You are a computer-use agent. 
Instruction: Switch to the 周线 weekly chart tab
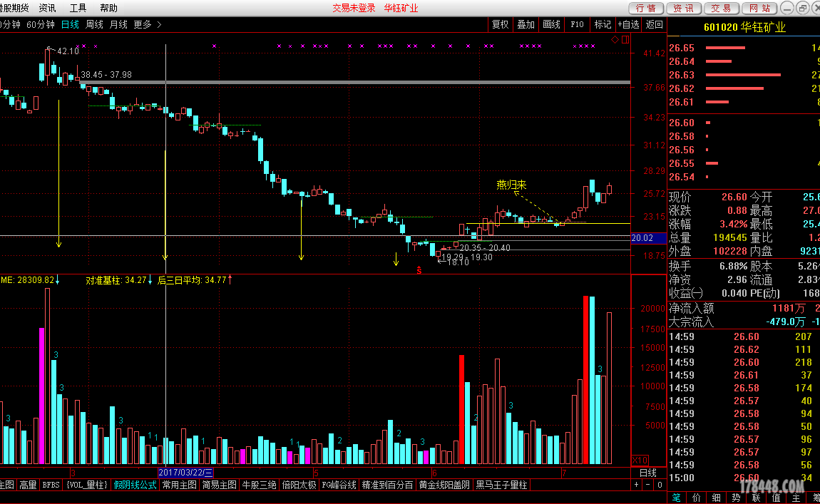tap(95, 24)
